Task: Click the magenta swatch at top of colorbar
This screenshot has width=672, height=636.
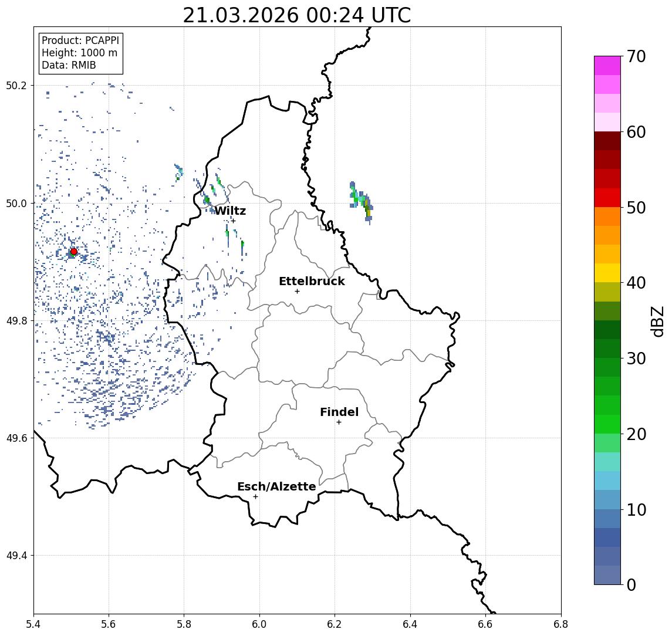Action: coord(607,66)
